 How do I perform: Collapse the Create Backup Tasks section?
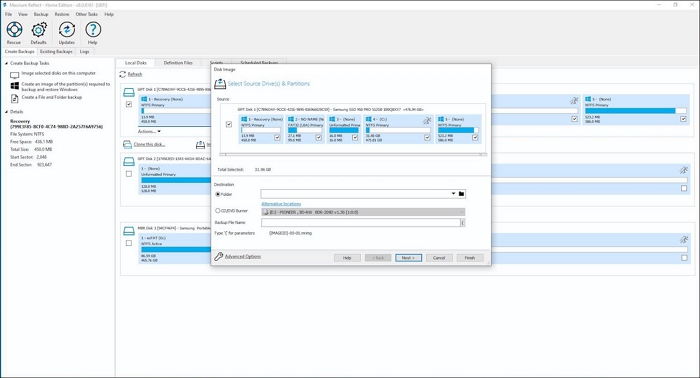click(6, 63)
